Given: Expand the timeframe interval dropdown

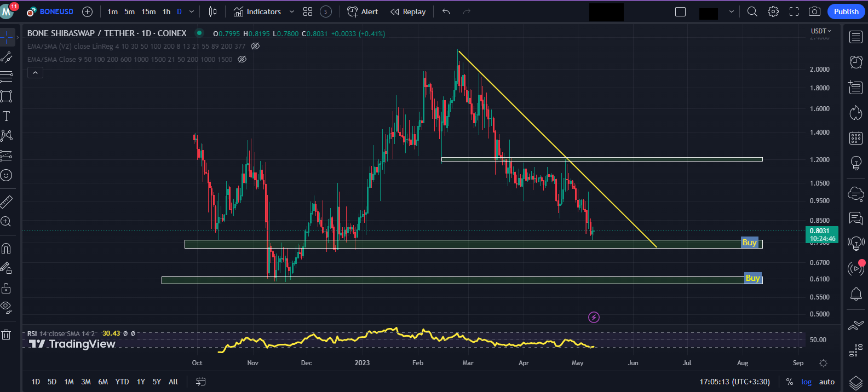Looking at the screenshot, I should point(192,11).
